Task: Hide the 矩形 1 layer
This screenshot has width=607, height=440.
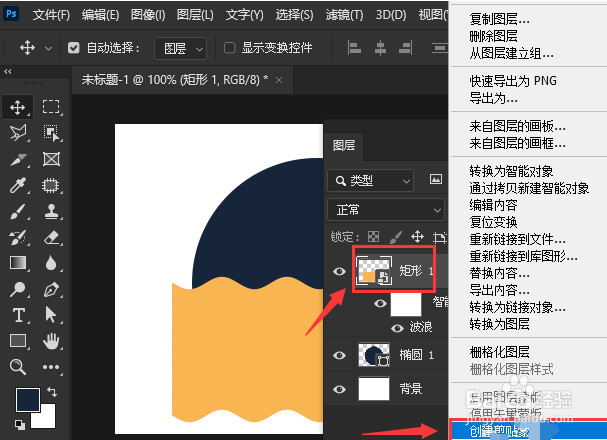Action: click(340, 271)
